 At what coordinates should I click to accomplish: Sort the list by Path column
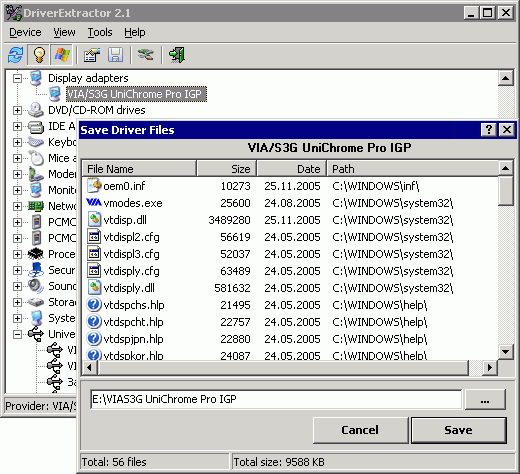[x=413, y=169]
